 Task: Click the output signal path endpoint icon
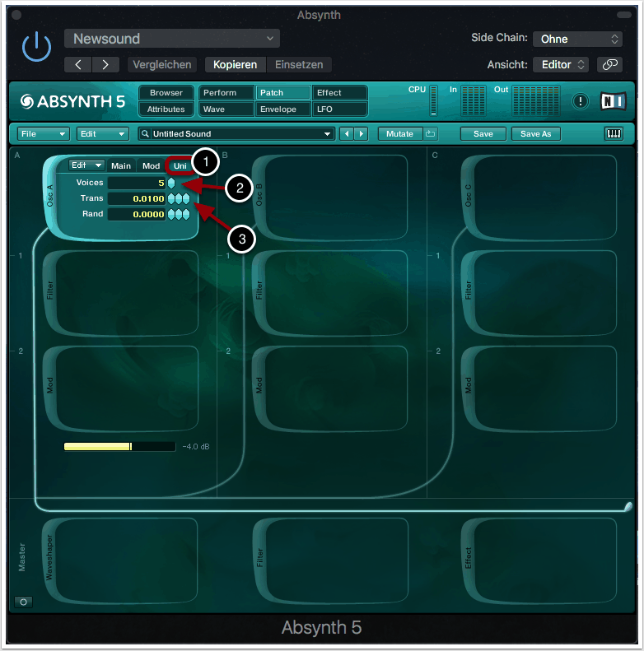(628, 506)
